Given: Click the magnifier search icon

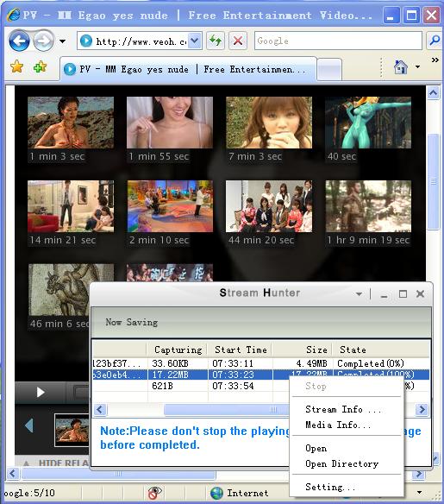Looking at the screenshot, I should [x=435, y=41].
